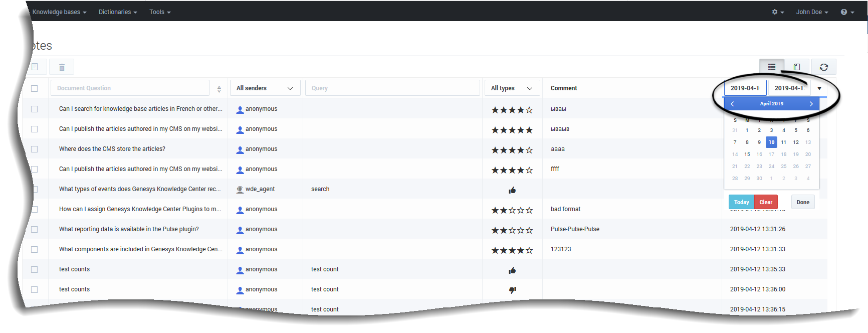The image size is (868, 333).
Task: Open the settings gear menu
Action: tap(777, 12)
